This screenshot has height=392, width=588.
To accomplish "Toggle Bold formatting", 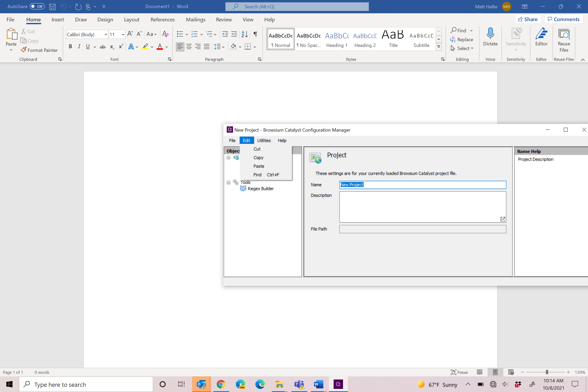I will point(70,47).
